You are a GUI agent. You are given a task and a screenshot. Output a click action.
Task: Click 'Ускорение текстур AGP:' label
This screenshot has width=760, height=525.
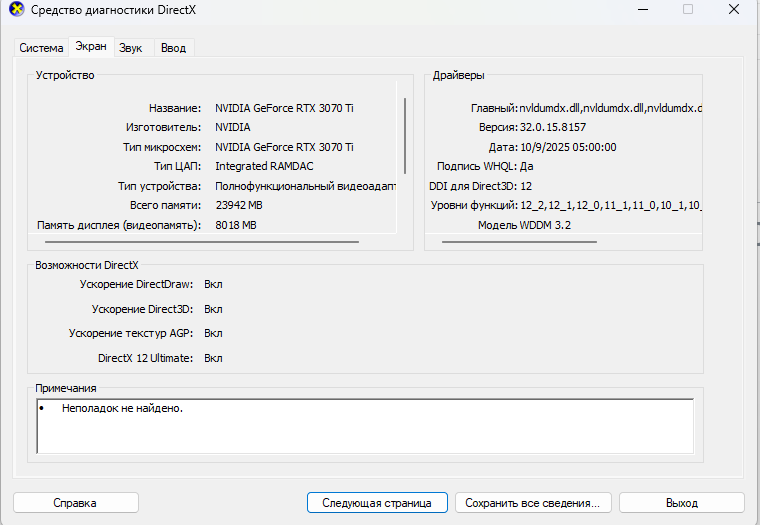coord(131,334)
